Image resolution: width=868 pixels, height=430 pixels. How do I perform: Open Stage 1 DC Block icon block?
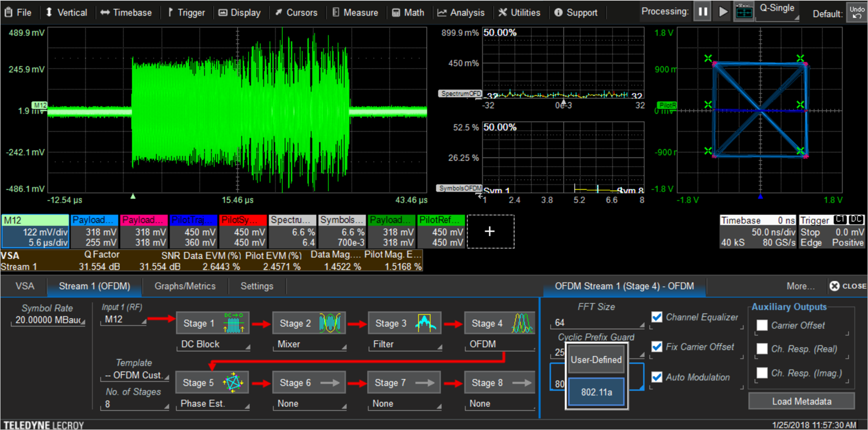[x=213, y=323]
